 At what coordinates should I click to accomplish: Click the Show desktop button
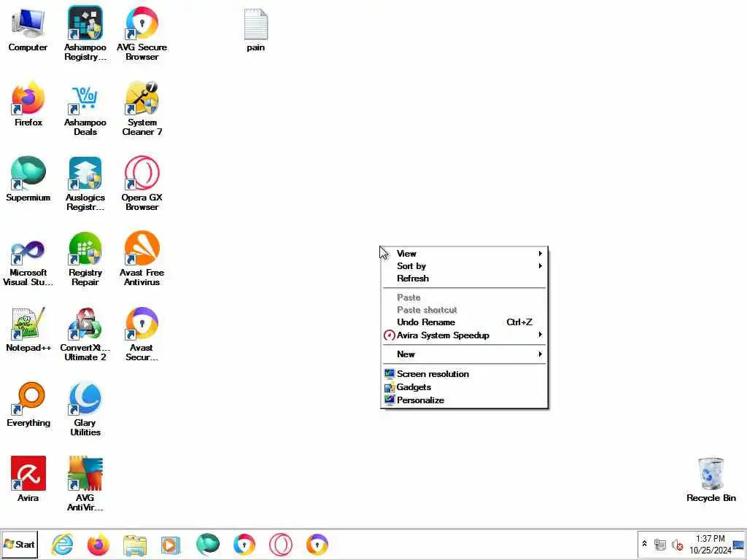click(739, 545)
